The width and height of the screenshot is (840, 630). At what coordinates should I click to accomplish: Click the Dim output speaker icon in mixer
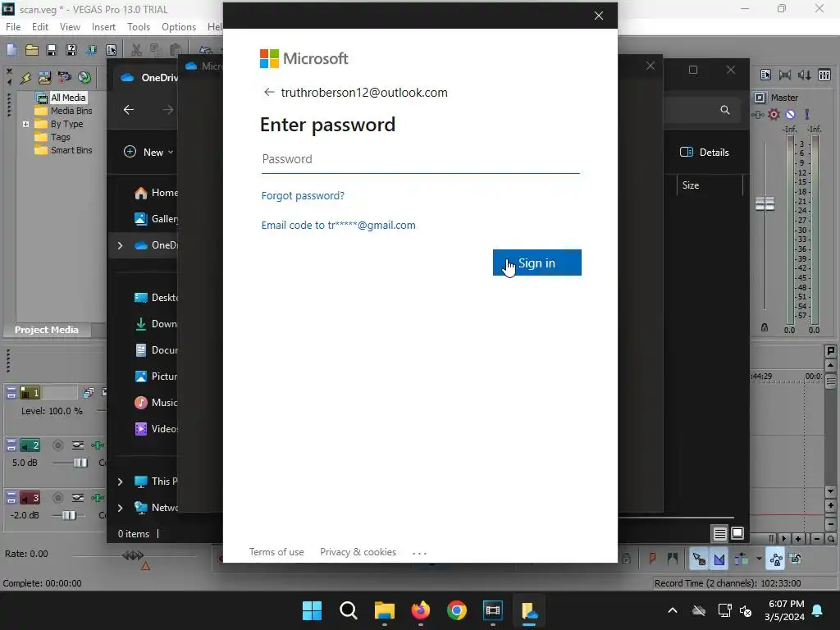coord(805,75)
